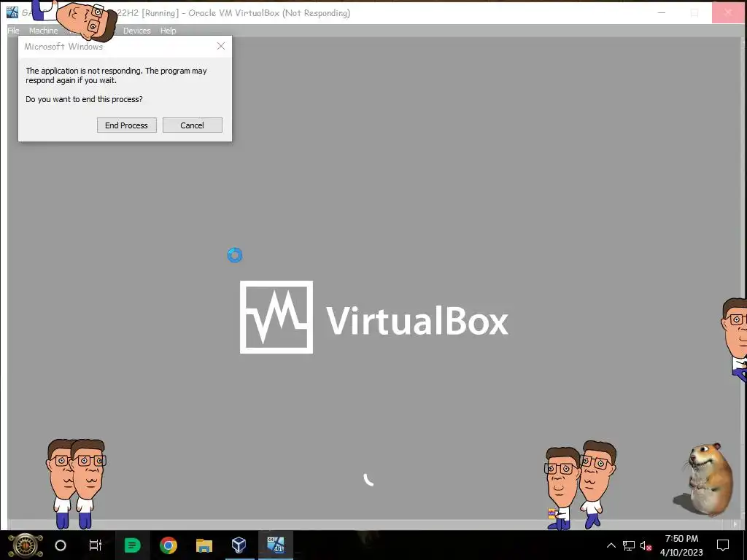Close the Microsoft Windows dialog
Screen dimensions: 747x560
click(x=220, y=46)
